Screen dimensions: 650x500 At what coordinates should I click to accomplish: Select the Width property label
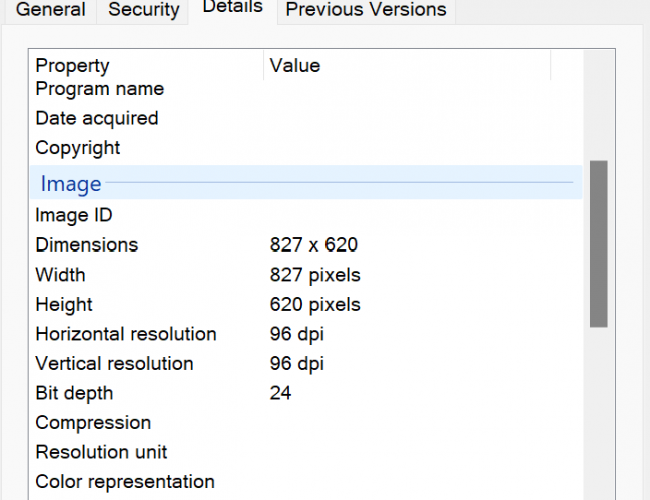[60, 275]
